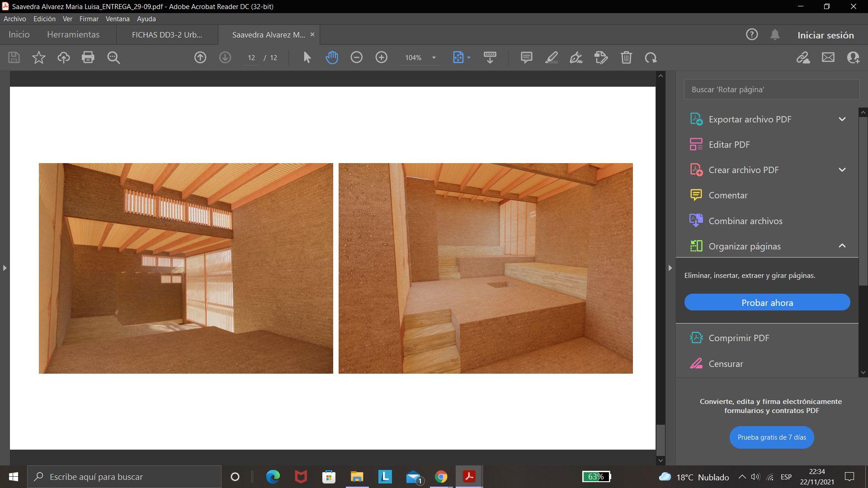Open the Edición menu
868x488 pixels.
[44, 19]
